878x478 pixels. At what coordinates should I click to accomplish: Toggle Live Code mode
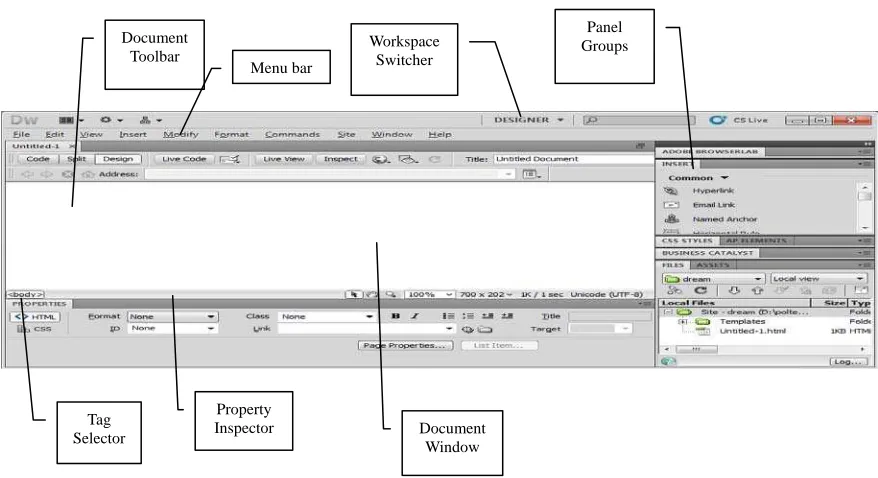(184, 159)
